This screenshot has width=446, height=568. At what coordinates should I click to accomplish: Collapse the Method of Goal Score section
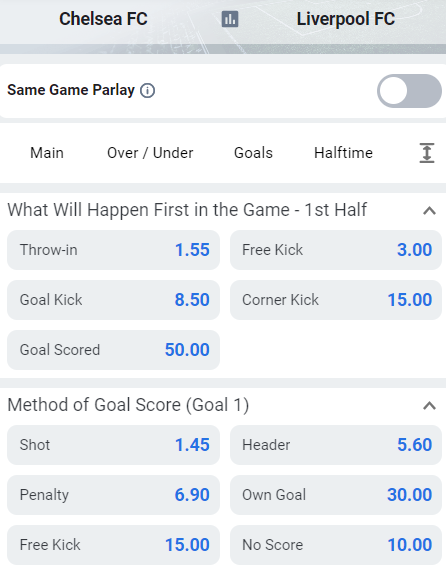429,405
